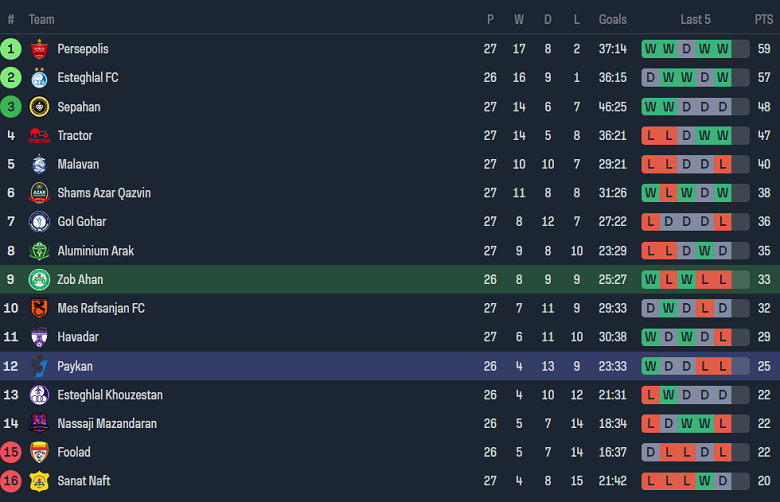
Task: Open the Shams Azar Qazvin team link
Action: 104,193
